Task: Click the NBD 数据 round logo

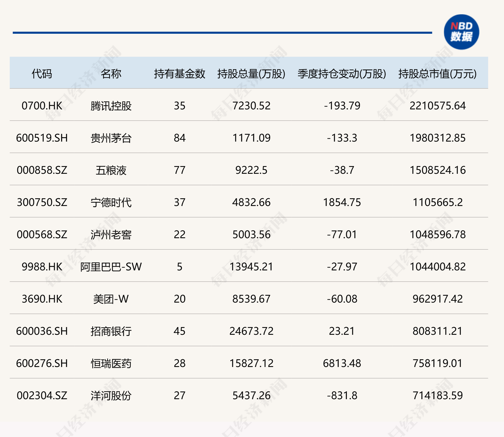Action: pos(461,32)
